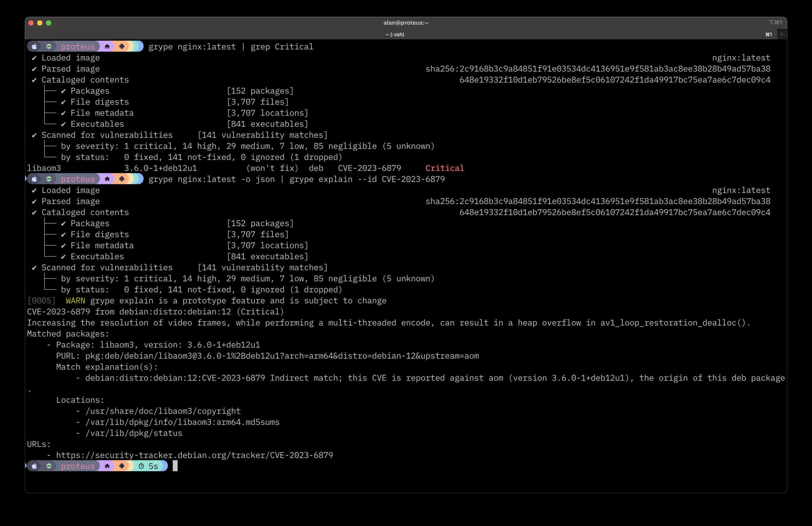This screenshot has width=812, height=526.
Task: Click the 'Package: libaom3, version: 3.6.0-1+deb12u1' line
Action: [158, 345]
